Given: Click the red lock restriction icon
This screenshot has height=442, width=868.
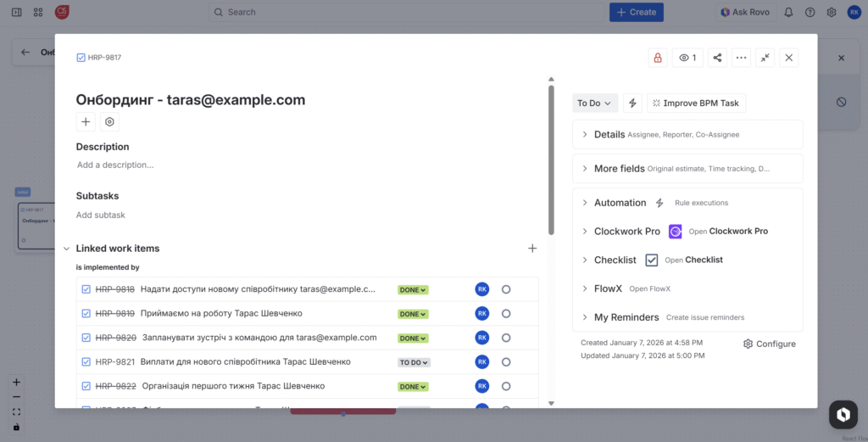Looking at the screenshot, I should point(657,58).
